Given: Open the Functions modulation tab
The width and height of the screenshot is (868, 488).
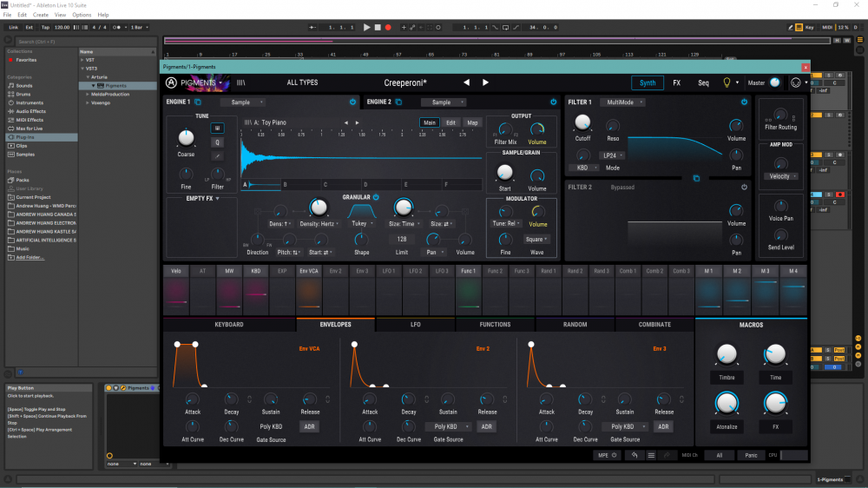Looking at the screenshot, I should coord(495,325).
